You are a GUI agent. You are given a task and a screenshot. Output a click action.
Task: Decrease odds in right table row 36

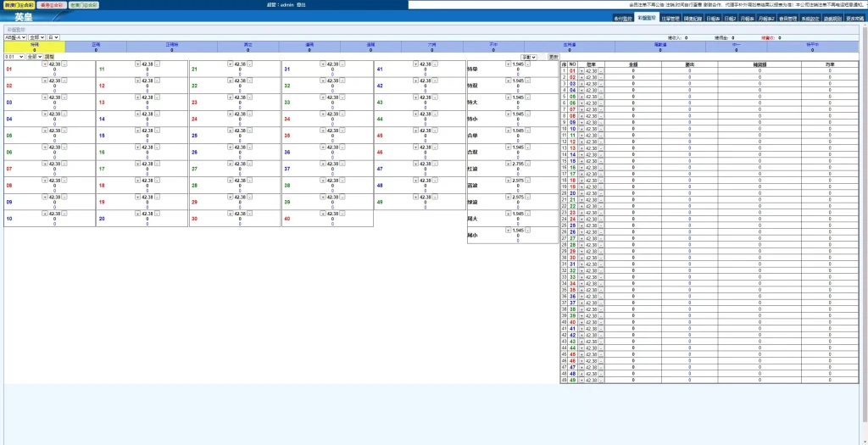[601, 296]
